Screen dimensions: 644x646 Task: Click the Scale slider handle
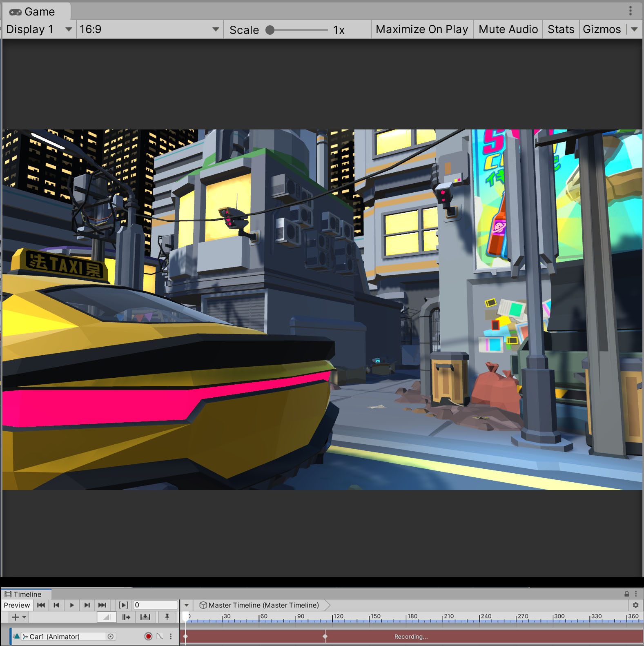click(270, 30)
